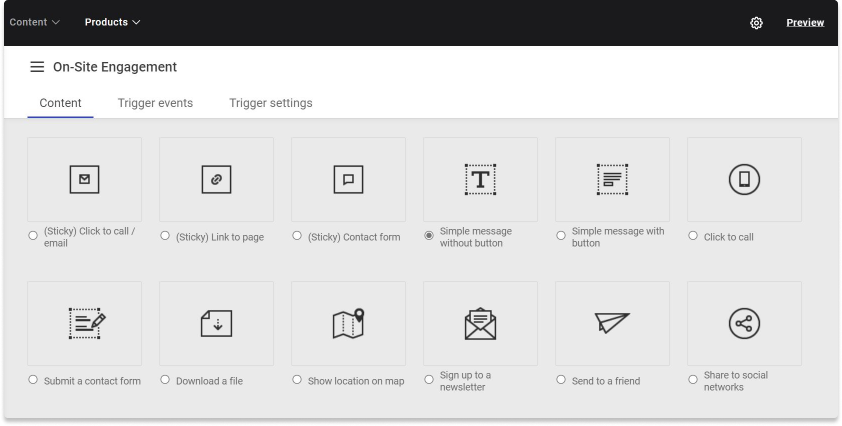
Task: Click the Show location on map icon
Action: coord(349,323)
